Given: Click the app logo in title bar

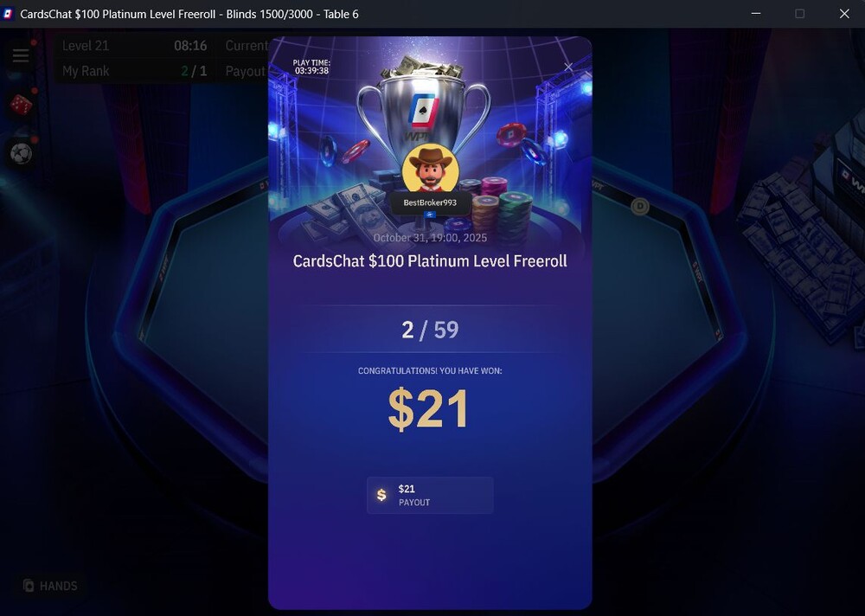Looking at the screenshot, I should point(8,14).
